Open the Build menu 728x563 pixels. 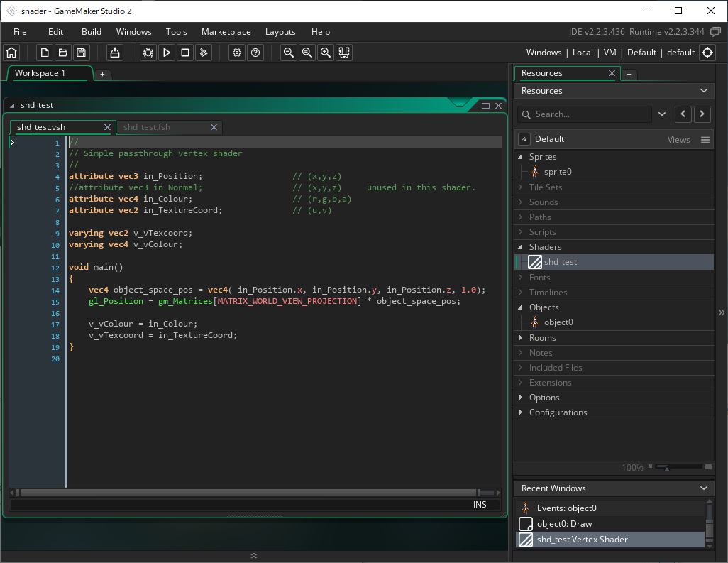(92, 32)
